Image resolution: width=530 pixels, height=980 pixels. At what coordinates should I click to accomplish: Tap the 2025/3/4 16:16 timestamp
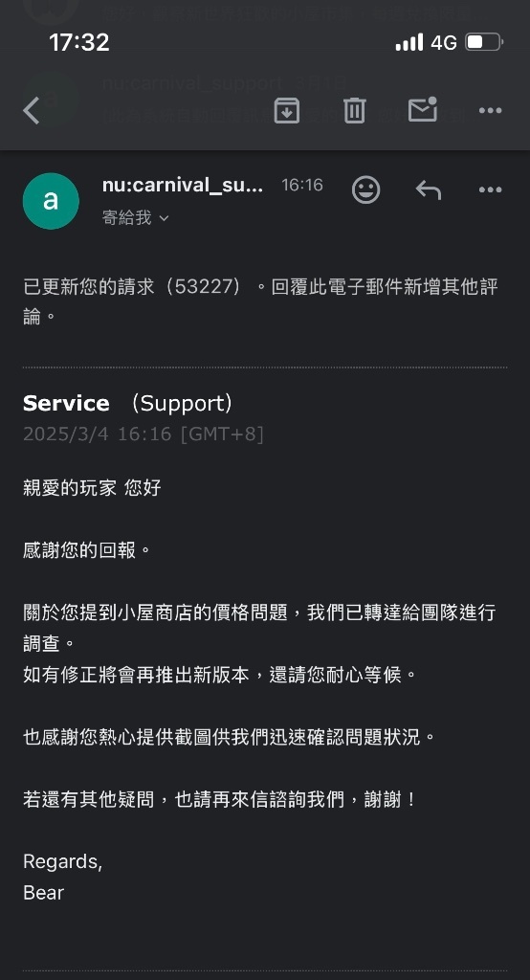pyautogui.click(x=144, y=434)
